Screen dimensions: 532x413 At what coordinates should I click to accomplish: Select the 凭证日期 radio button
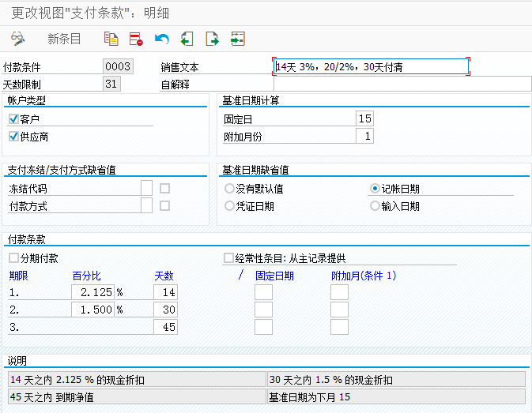[229, 205]
